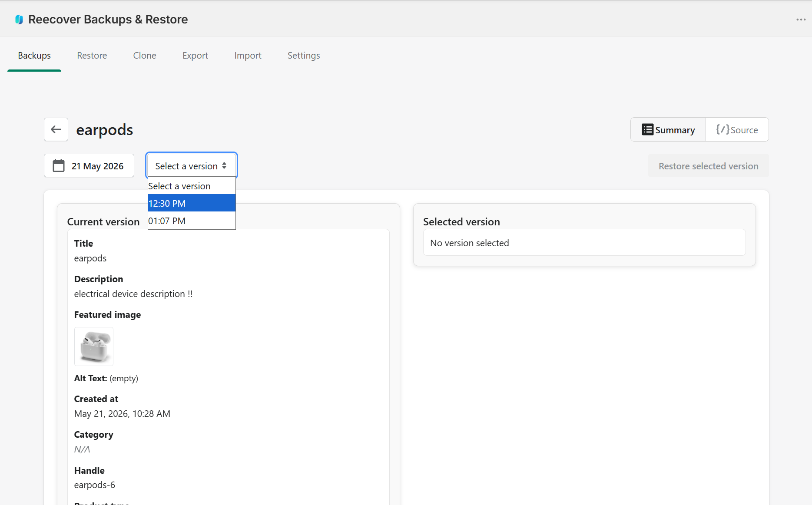Click the 'N/A' category value
Image resolution: width=812 pixels, height=505 pixels.
[82, 449]
